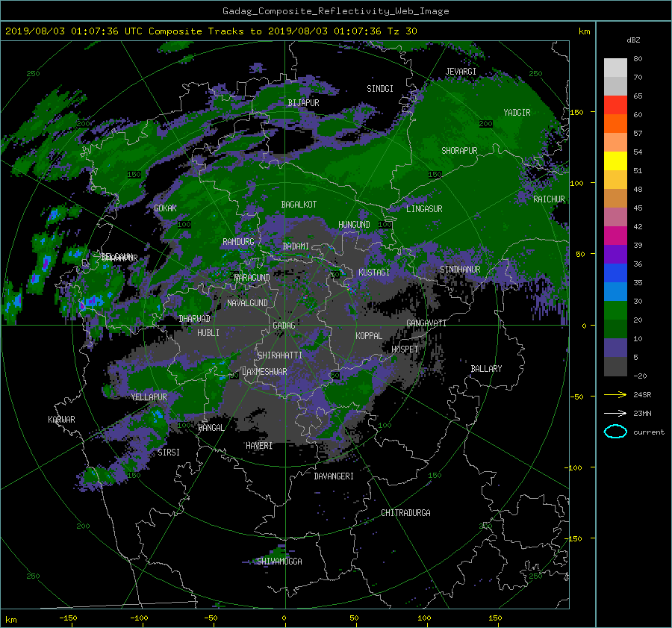Click the NAVALGUND city label
The height and width of the screenshot is (628, 672).
pyautogui.click(x=247, y=303)
